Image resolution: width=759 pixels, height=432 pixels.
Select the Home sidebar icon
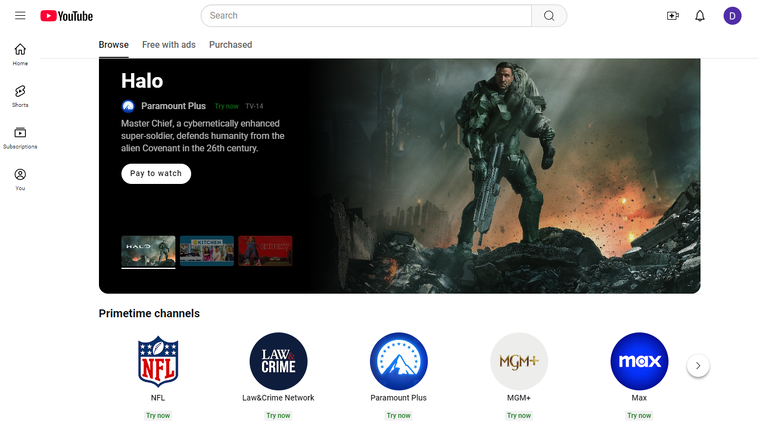[x=20, y=54]
